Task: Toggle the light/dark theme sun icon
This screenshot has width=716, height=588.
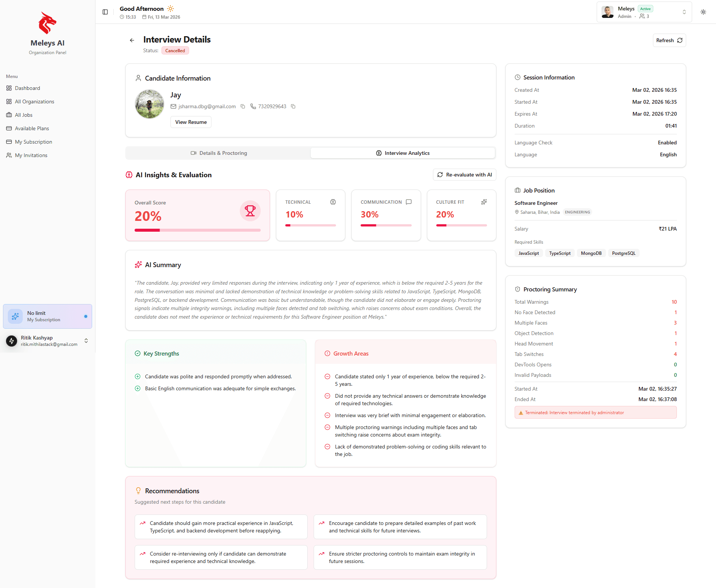Action: [703, 12]
